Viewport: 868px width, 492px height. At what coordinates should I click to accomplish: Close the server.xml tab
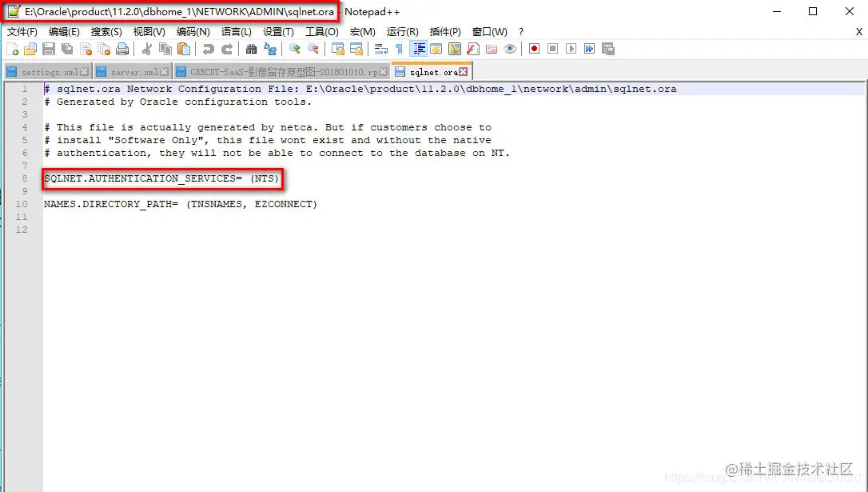click(x=165, y=72)
